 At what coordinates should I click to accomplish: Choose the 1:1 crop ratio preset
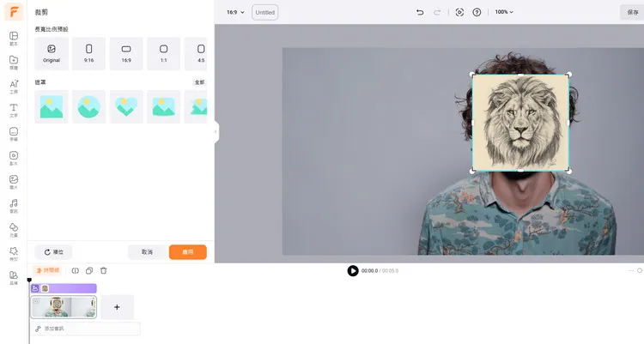163,52
